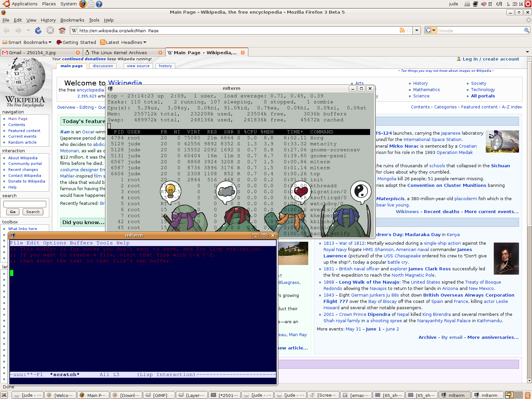Click the Firefox stop loading button
532x399 pixels.
50,30
